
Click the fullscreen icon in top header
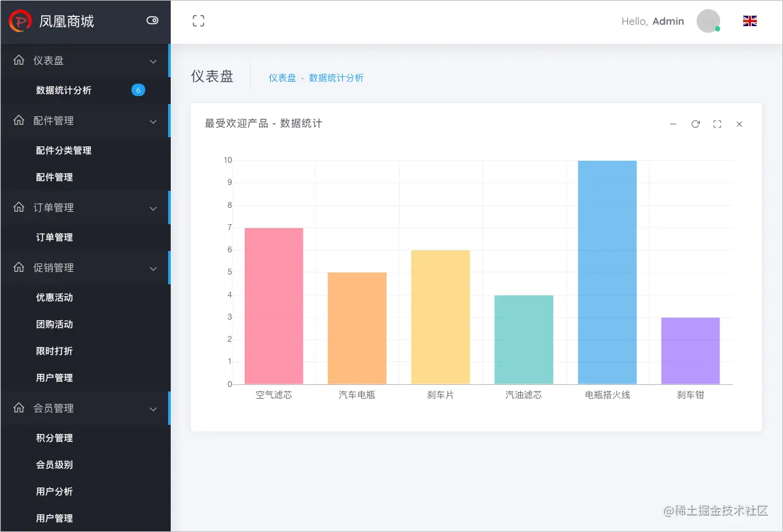[198, 21]
